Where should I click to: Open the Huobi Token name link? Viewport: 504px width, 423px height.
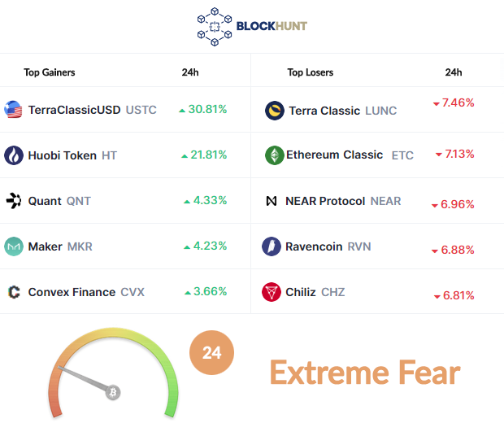pos(62,155)
